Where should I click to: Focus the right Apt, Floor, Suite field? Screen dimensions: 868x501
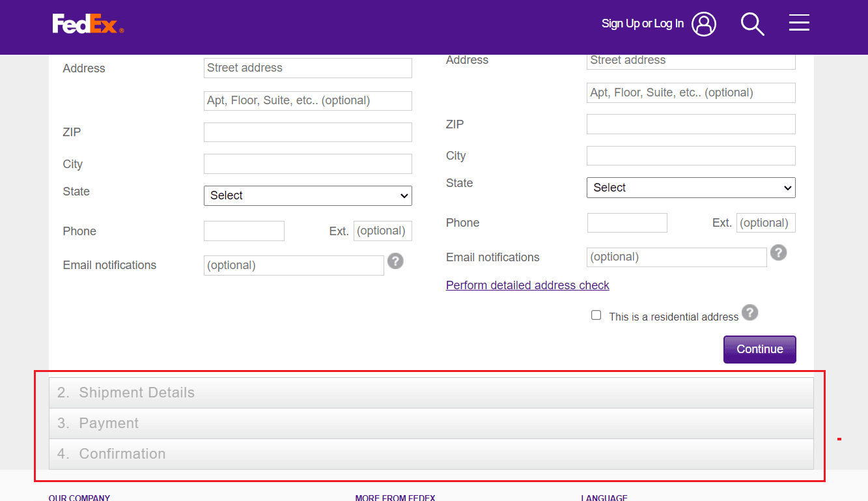click(x=691, y=93)
